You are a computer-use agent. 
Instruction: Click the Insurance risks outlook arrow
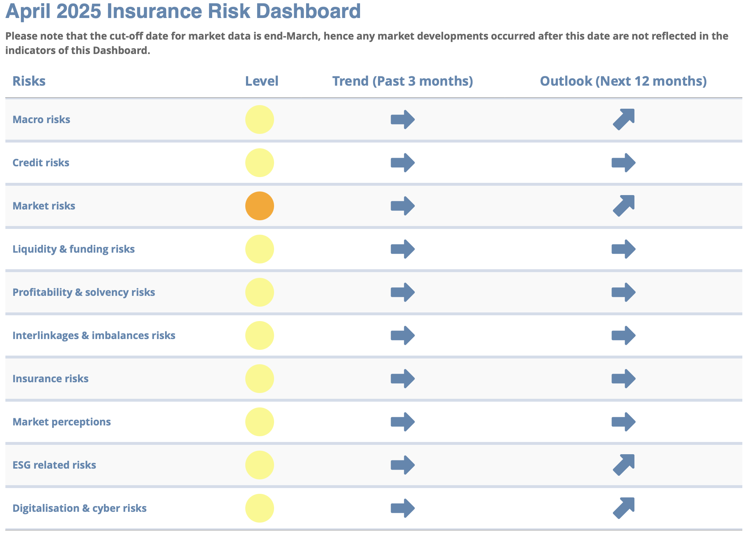[x=624, y=379]
